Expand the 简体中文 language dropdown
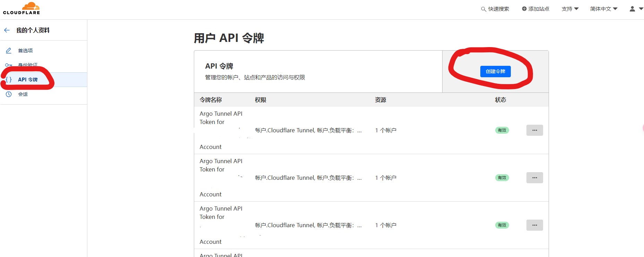Image resolution: width=644 pixels, height=257 pixels. tap(604, 9)
